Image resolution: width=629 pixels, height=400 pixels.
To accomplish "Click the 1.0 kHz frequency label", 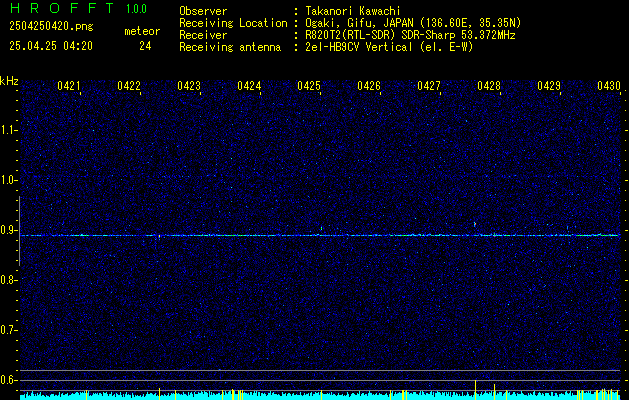I will click(x=9, y=180).
